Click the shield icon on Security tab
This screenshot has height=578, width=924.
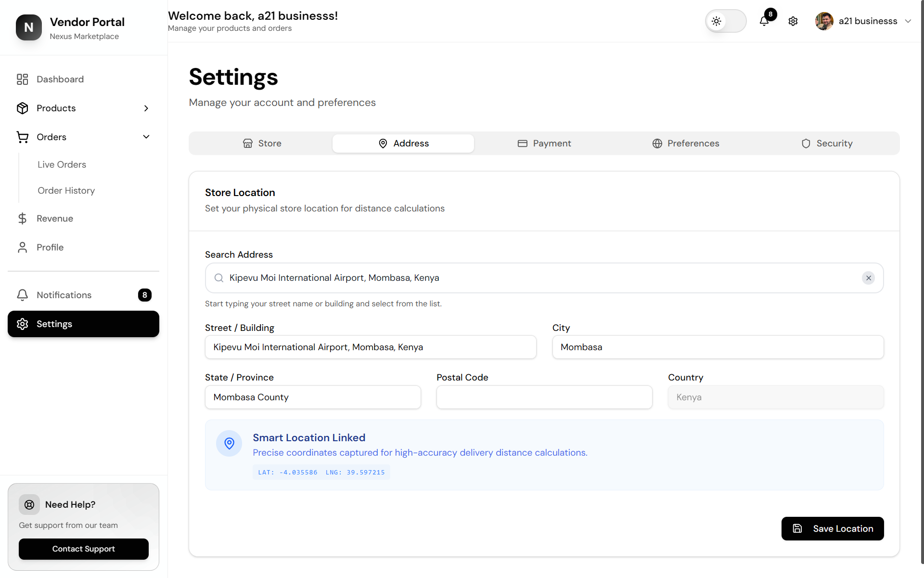click(x=806, y=144)
